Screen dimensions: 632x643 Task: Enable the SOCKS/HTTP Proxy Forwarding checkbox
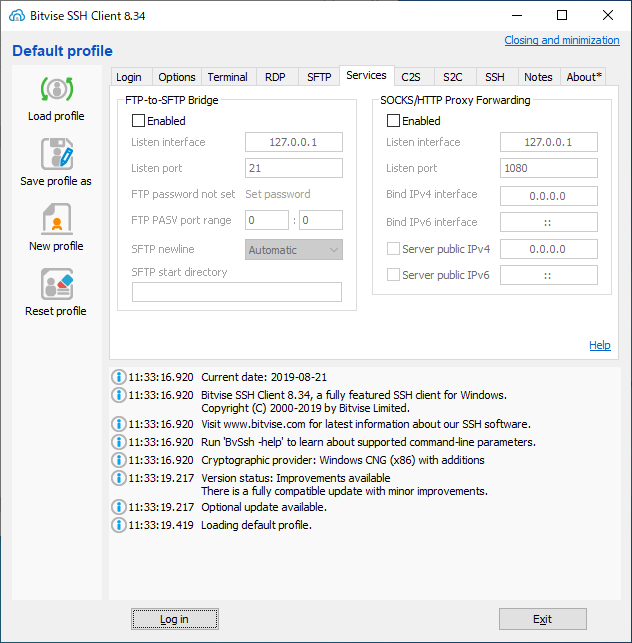(393, 121)
